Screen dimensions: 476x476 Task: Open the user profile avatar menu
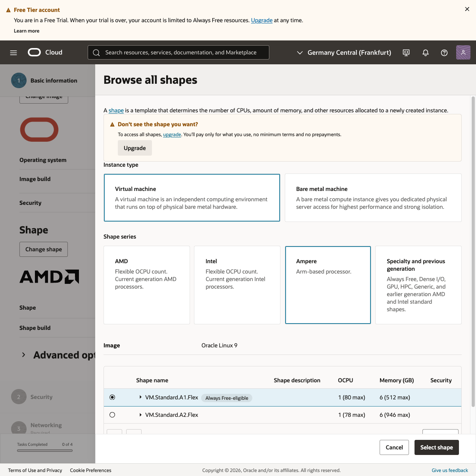463,52
